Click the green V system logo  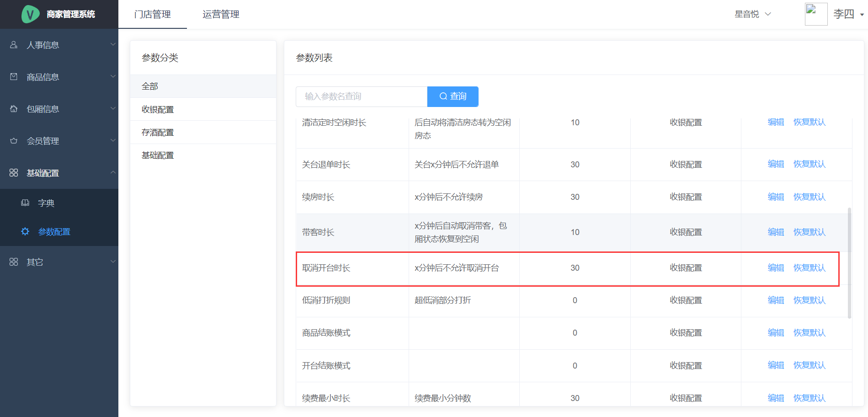(x=30, y=14)
